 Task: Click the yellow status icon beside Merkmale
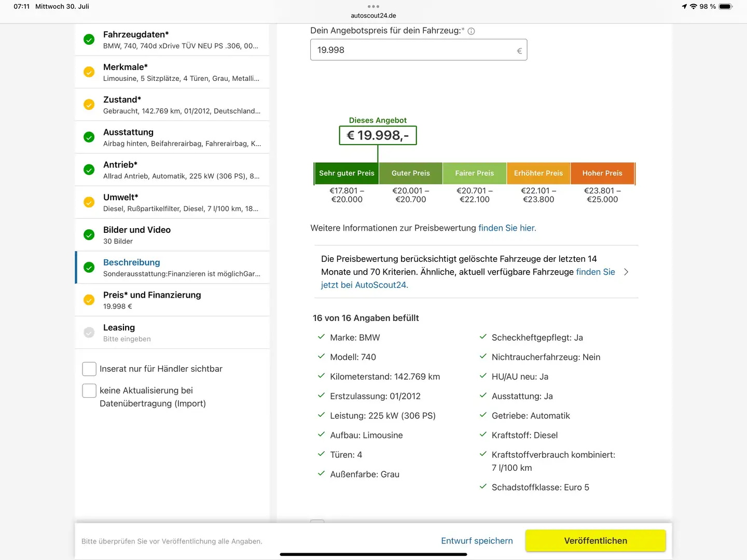pyautogui.click(x=89, y=72)
